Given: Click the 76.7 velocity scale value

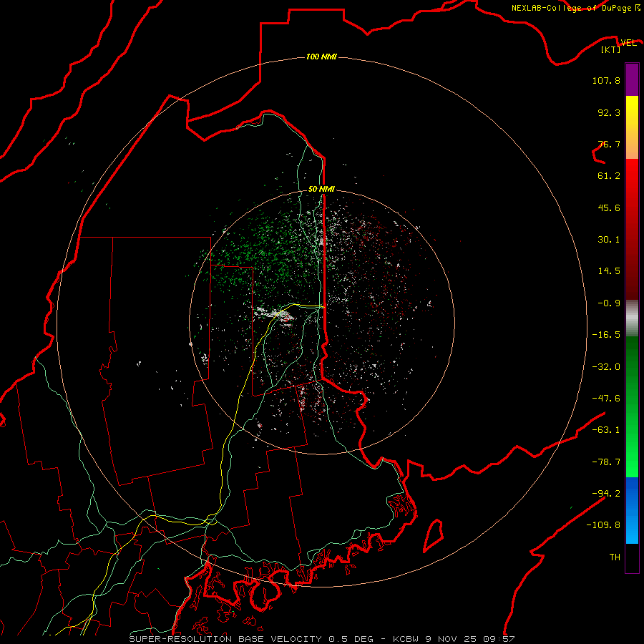Looking at the screenshot, I should coord(609,144).
